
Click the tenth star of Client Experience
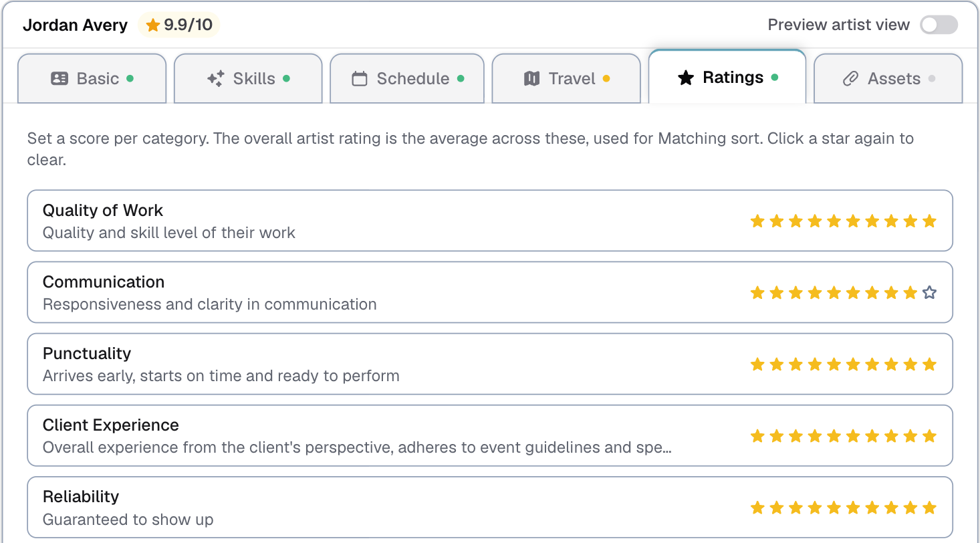(x=929, y=436)
